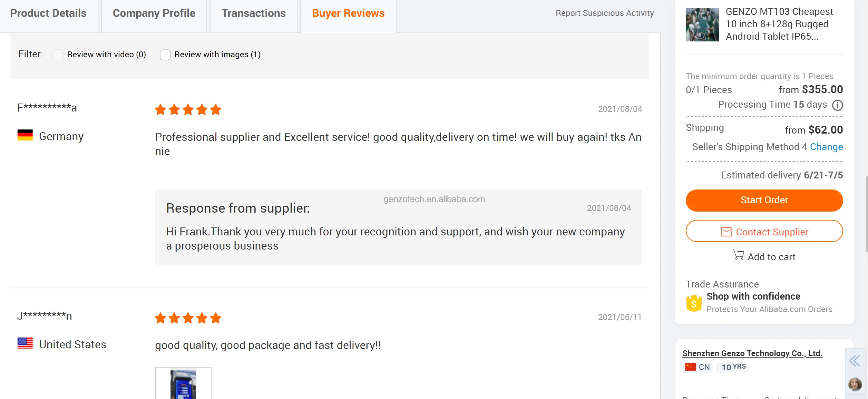Click the United States flag icon

[x=25, y=343]
